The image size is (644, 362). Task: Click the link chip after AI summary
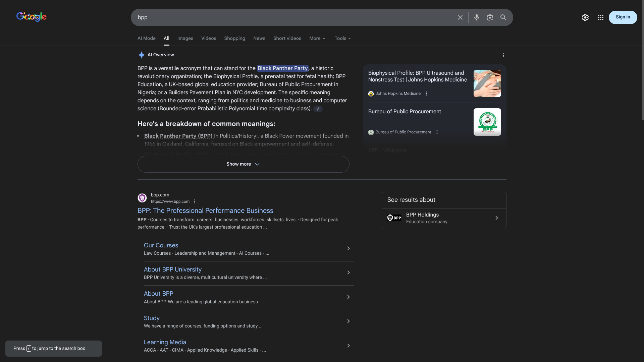[x=318, y=109]
